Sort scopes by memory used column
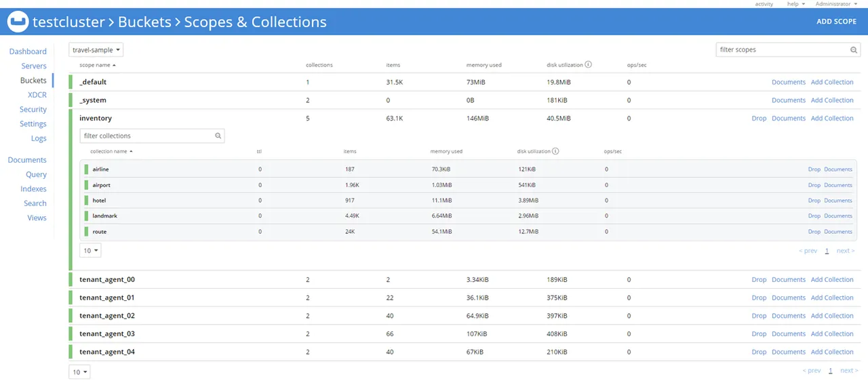868x383 pixels. click(484, 65)
